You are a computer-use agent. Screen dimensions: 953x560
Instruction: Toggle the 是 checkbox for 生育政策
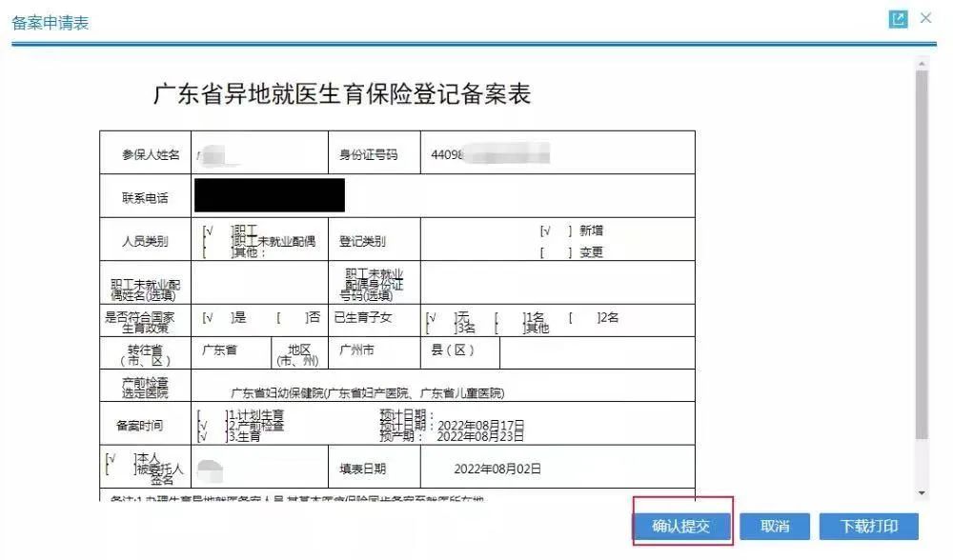coord(215,317)
